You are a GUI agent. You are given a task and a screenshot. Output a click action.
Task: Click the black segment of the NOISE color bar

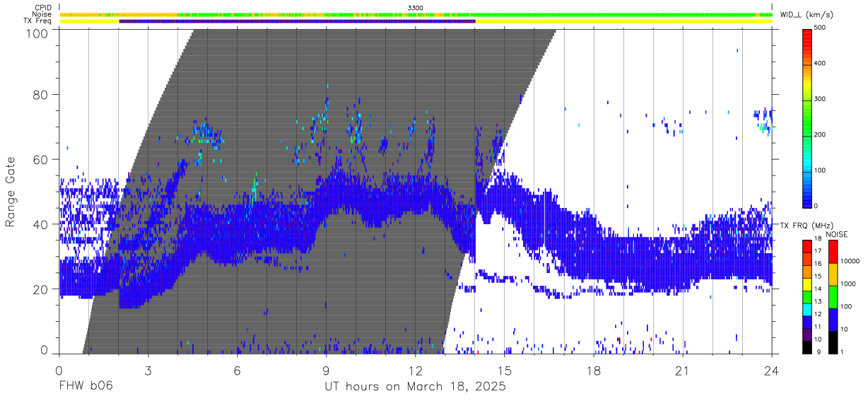pyautogui.click(x=833, y=342)
